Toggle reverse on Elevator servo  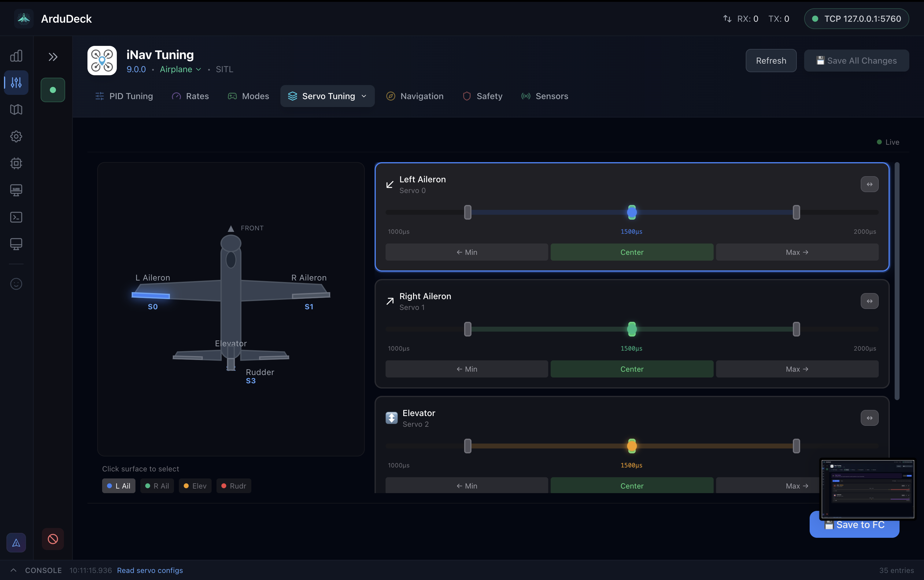[x=870, y=418]
